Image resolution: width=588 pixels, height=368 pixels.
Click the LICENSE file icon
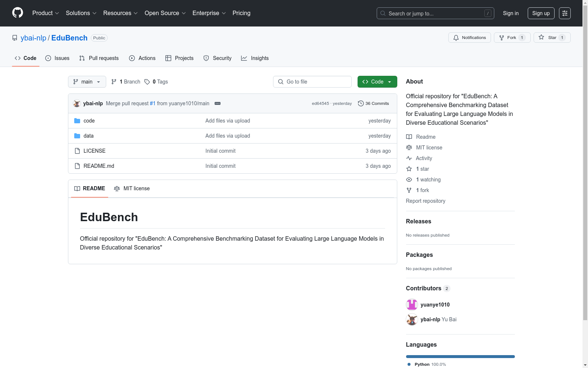click(x=77, y=151)
